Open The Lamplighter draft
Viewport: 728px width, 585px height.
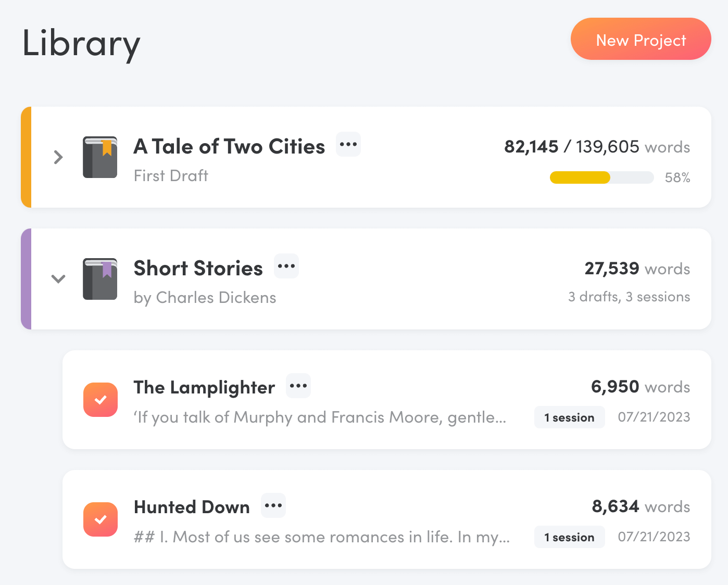point(204,388)
